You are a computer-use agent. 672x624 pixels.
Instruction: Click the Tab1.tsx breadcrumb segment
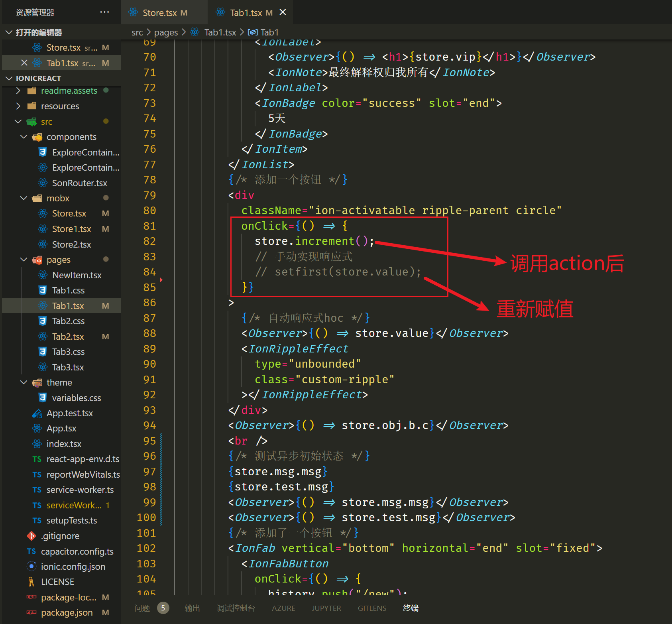(220, 32)
